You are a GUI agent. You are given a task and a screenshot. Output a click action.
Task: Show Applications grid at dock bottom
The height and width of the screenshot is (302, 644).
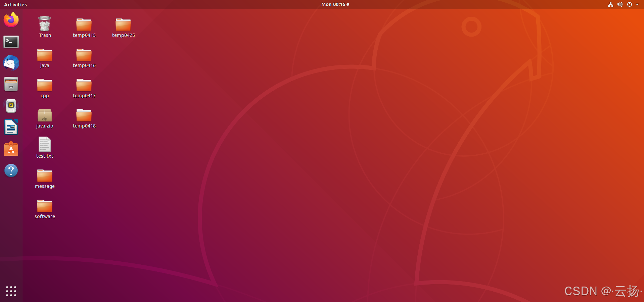coord(11,291)
